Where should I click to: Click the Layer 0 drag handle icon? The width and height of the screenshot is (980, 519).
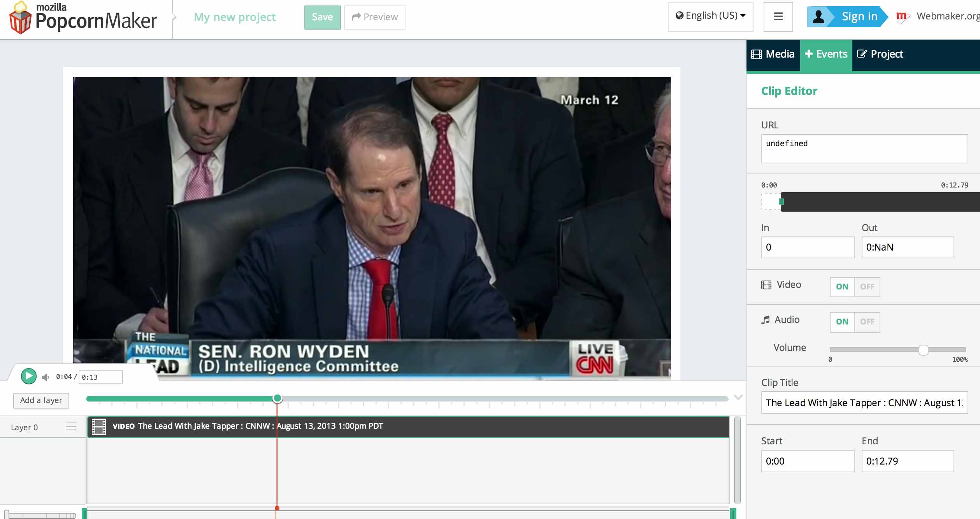coord(71,427)
